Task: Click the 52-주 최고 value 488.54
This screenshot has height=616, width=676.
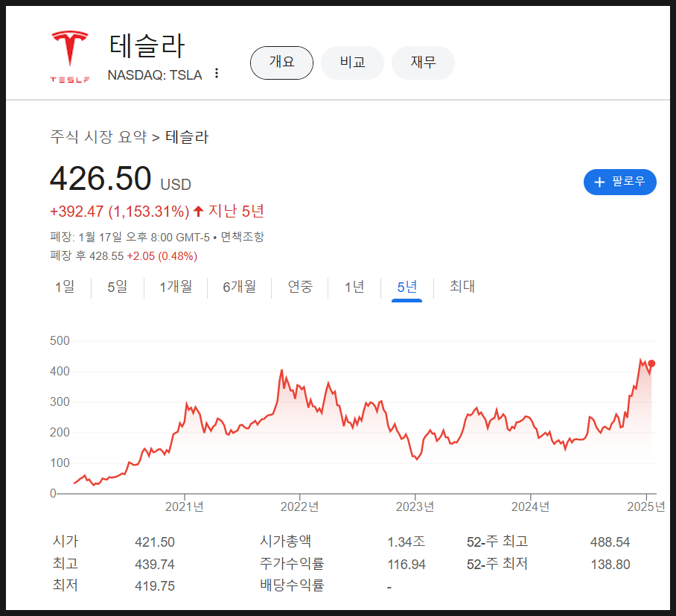Action: click(610, 542)
